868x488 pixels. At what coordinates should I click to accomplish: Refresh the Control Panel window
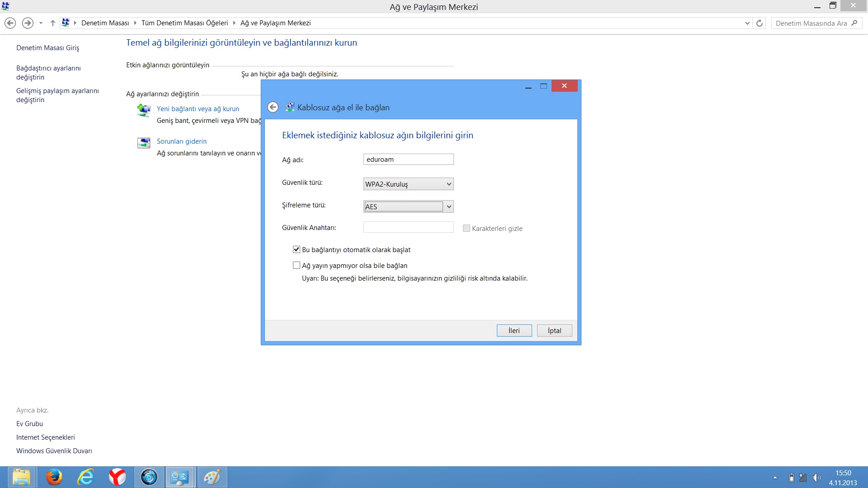point(759,23)
